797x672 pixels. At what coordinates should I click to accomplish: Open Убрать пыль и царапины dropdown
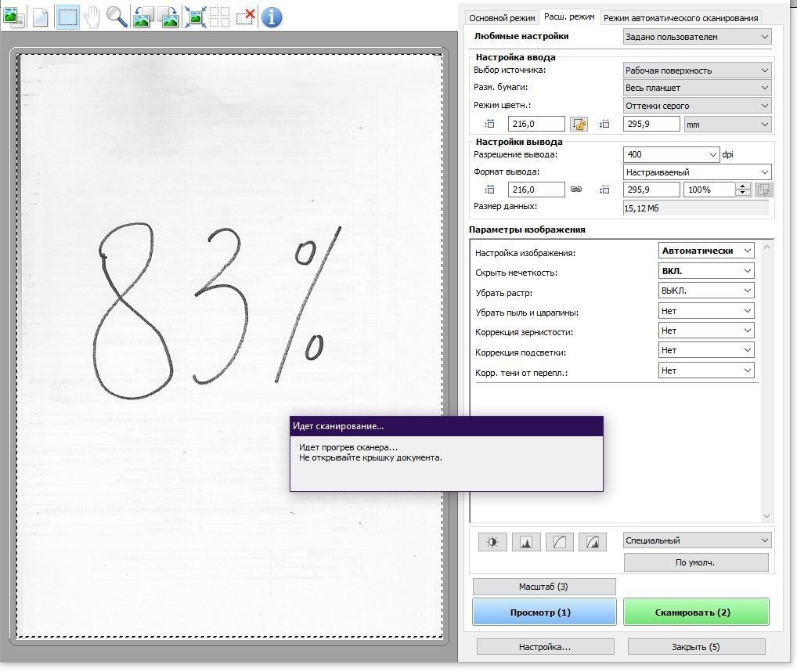click(706, 311)
